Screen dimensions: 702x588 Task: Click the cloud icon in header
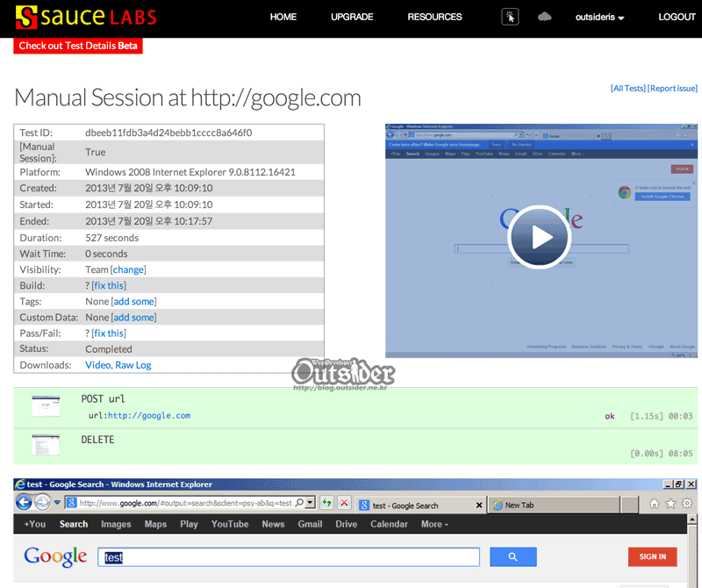(544, 17)
